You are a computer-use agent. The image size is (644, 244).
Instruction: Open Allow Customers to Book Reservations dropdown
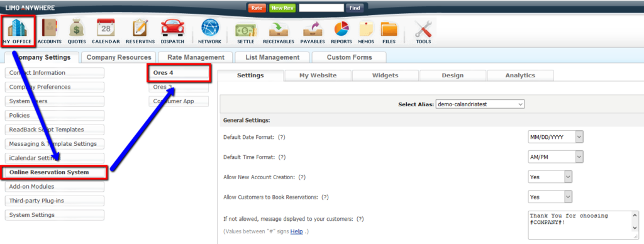pos(550,197)
